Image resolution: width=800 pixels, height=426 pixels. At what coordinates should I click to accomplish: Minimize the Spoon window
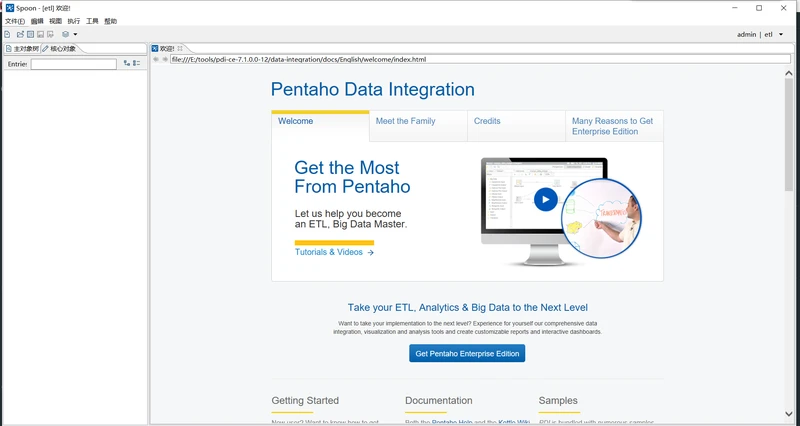[735, 8]
